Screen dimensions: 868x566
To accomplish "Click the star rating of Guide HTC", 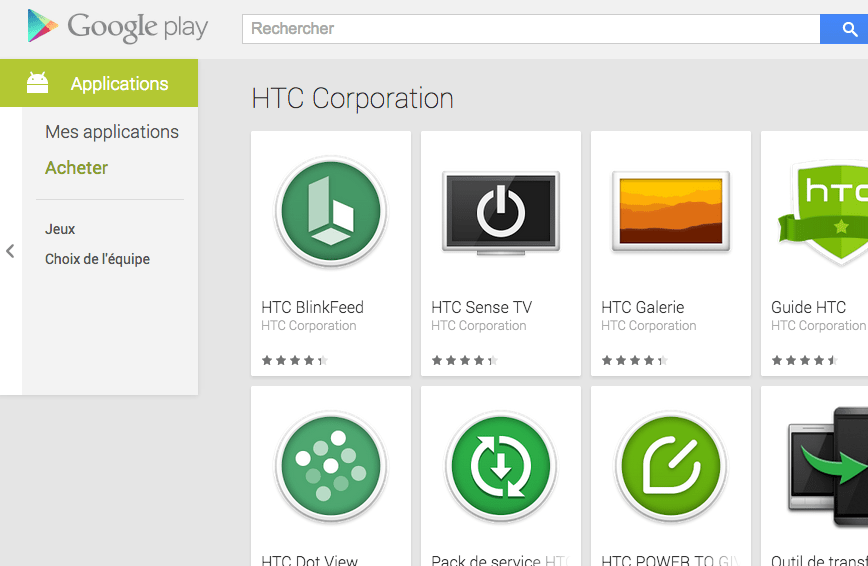I will pyautogui.click(x=804, y=361).
